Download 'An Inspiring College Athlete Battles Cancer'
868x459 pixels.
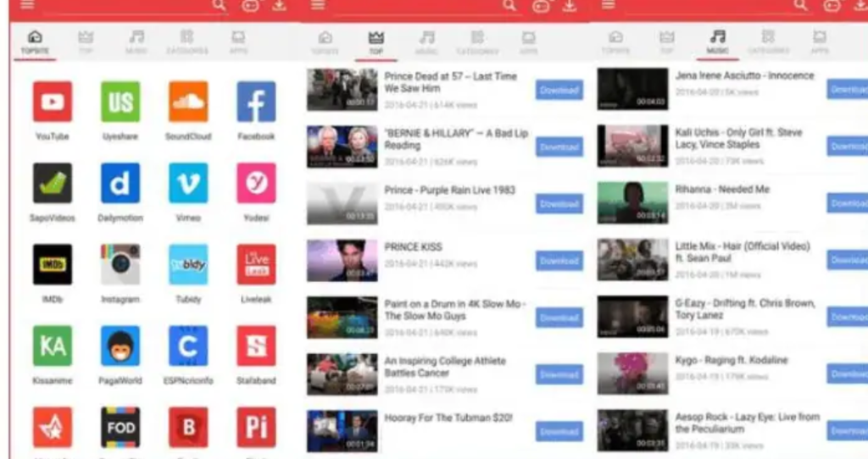(559, 375)
